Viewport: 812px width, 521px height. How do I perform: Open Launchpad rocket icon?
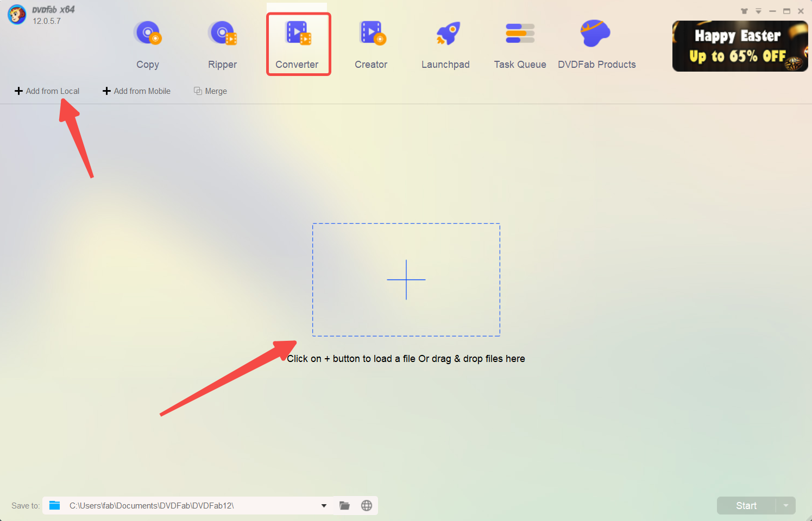[x=448, y=34]
